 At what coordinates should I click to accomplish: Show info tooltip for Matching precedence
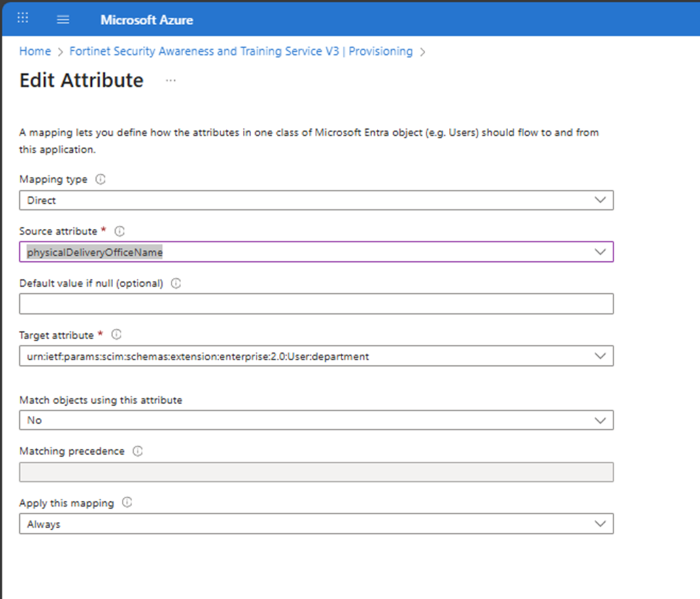click(137, 451)
